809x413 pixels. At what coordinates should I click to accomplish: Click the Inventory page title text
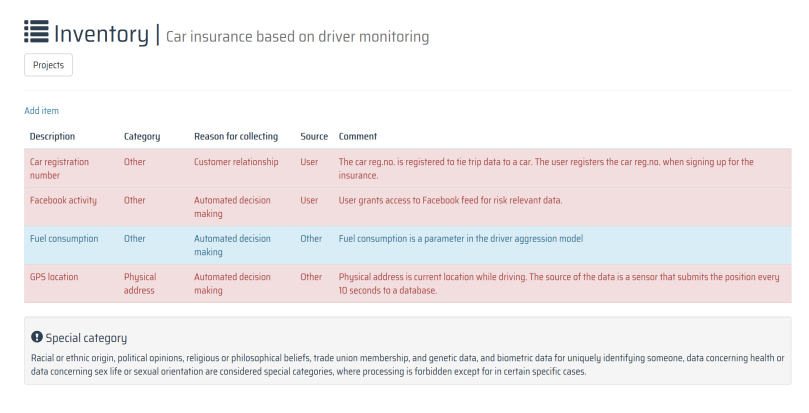point(100,33)
